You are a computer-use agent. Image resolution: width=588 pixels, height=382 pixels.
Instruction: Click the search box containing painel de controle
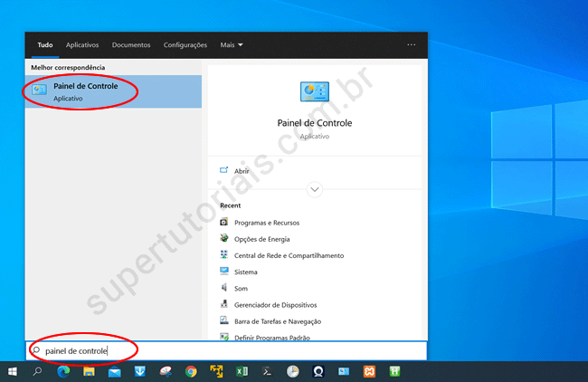[226, 350]
